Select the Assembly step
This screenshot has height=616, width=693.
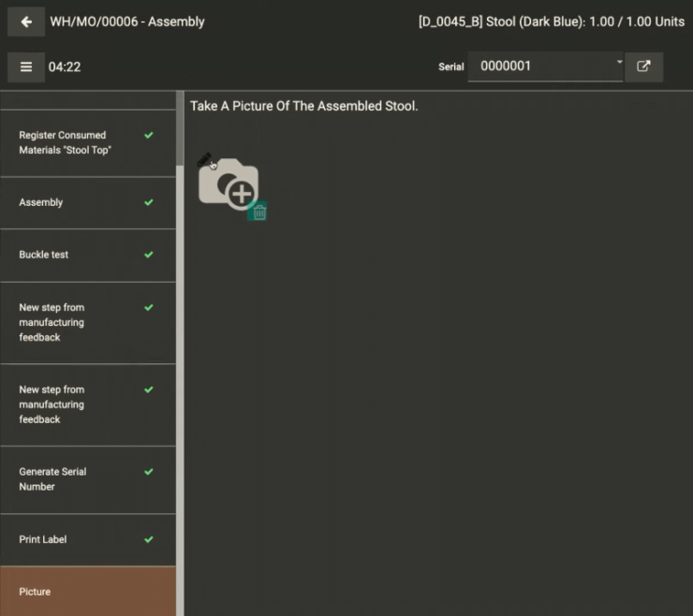point(88,203)
